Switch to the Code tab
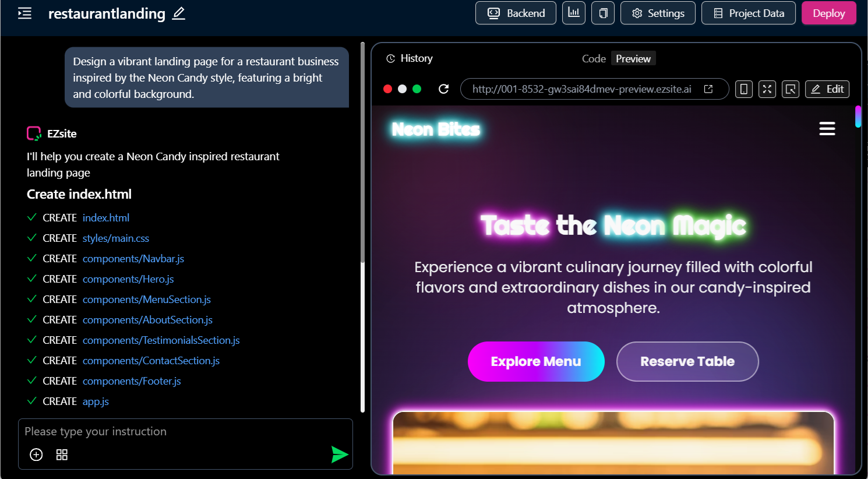The image size is (868, 479). pos(594,58)
